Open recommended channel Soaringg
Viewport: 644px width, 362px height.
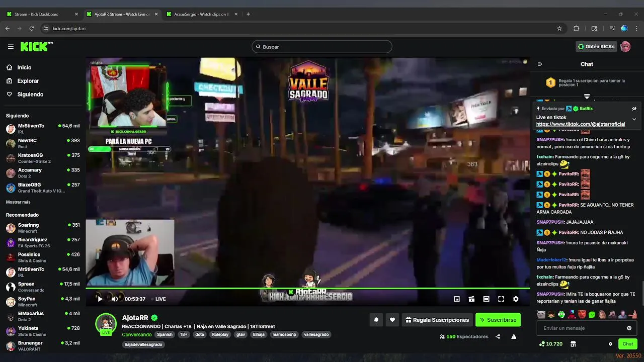click(43, 228)
